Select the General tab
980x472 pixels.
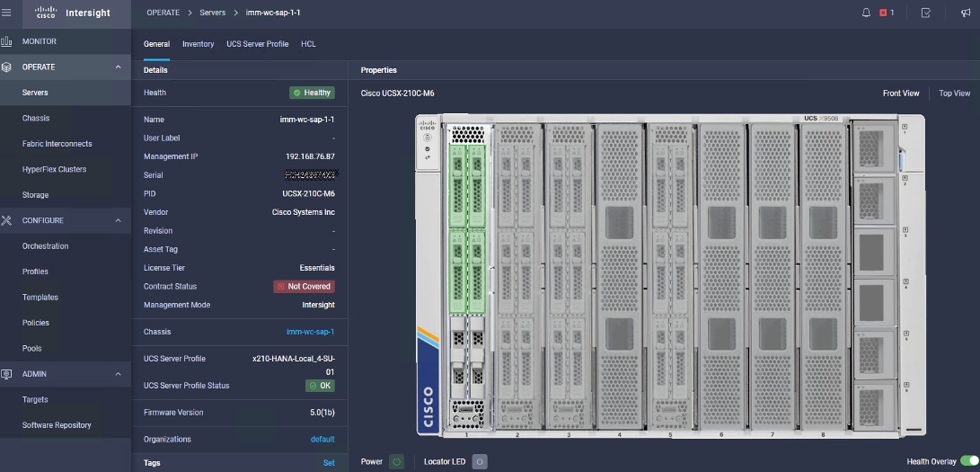coord(156,44)
